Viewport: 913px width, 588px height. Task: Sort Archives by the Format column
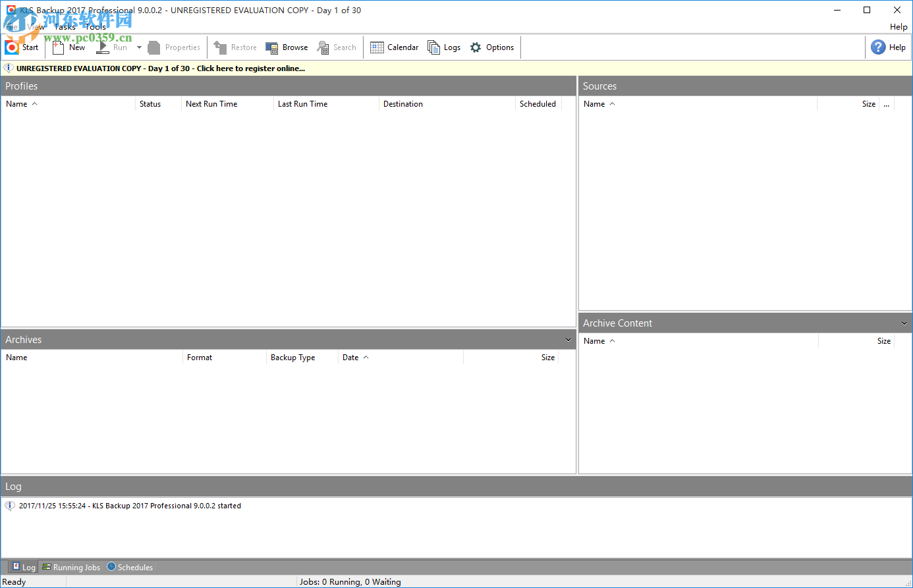click(225, 358)
